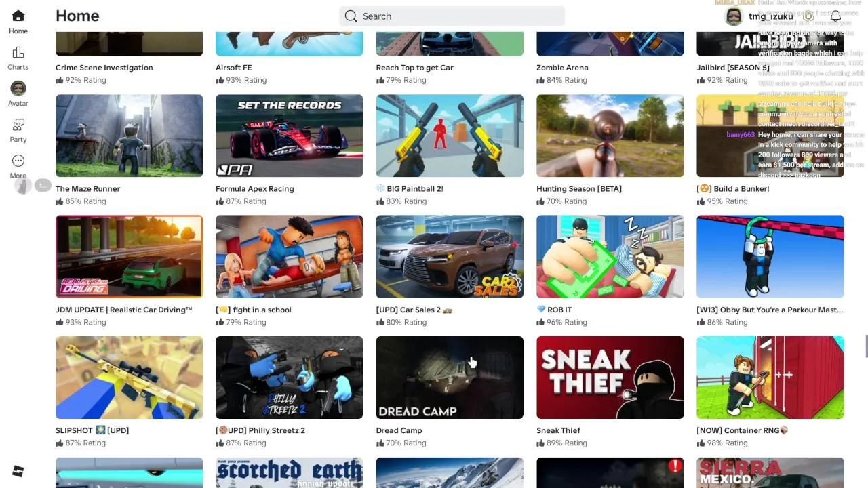Open Philly Streetz 2 thumbnail
This screenshot has width=868, height=488.
pos(289,378)
